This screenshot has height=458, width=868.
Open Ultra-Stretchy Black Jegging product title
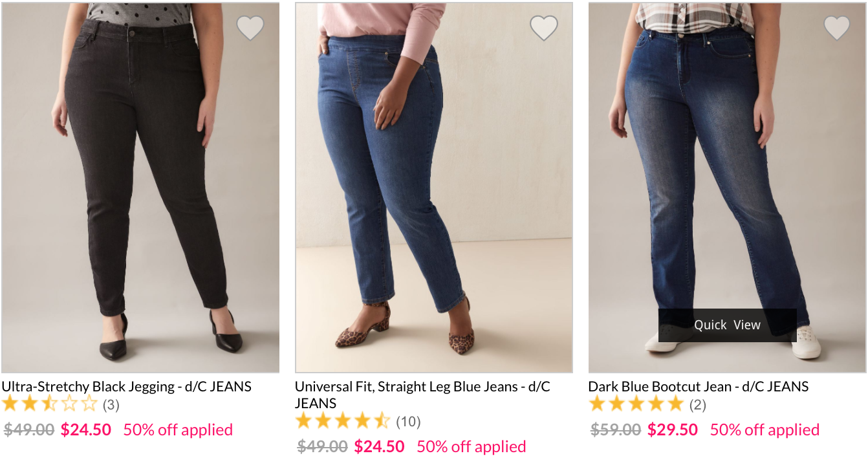[126, 387]
